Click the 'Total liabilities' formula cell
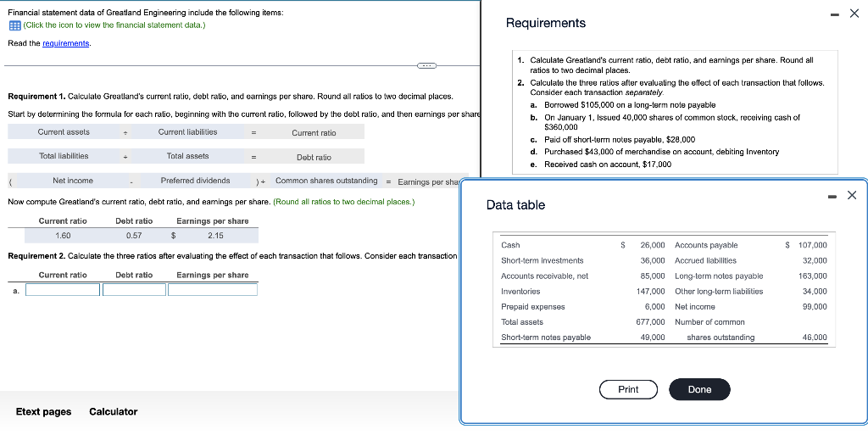Image resolution: width=868 pixels, height=435 pixels. tap(64, 156)
